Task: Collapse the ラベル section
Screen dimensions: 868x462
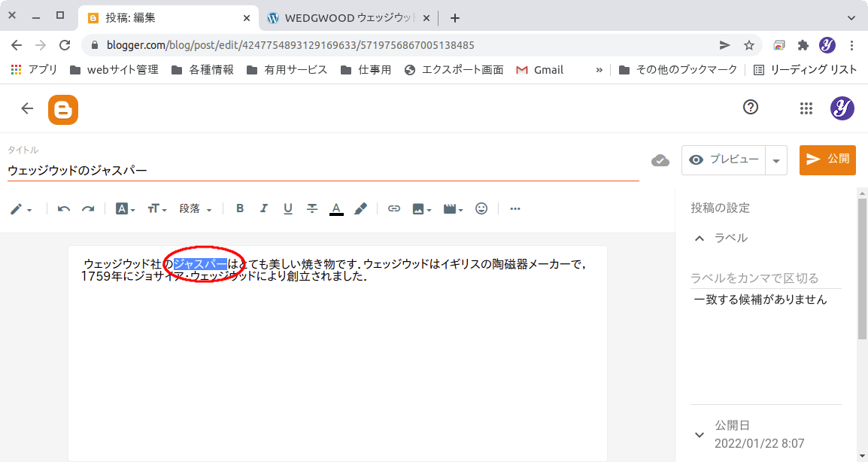Action: [700, 239]
